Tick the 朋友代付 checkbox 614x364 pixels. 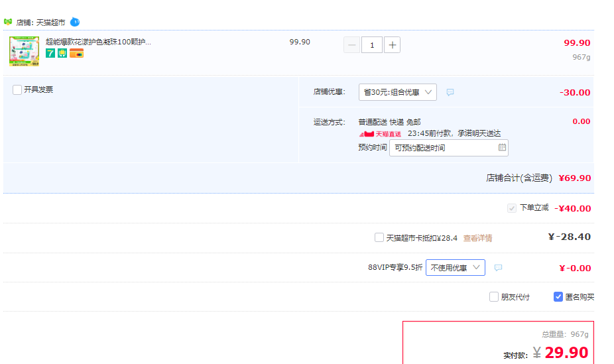[x=494, y=296]
